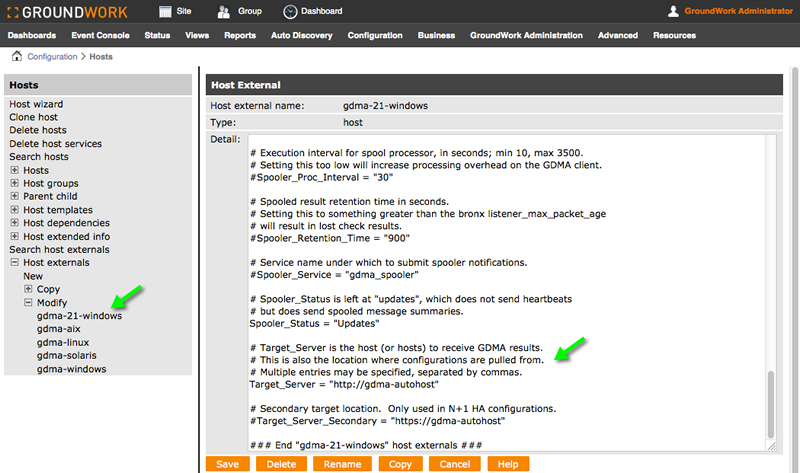
Task: Click the orange Copy button
Action: click(x=400, y=464)
